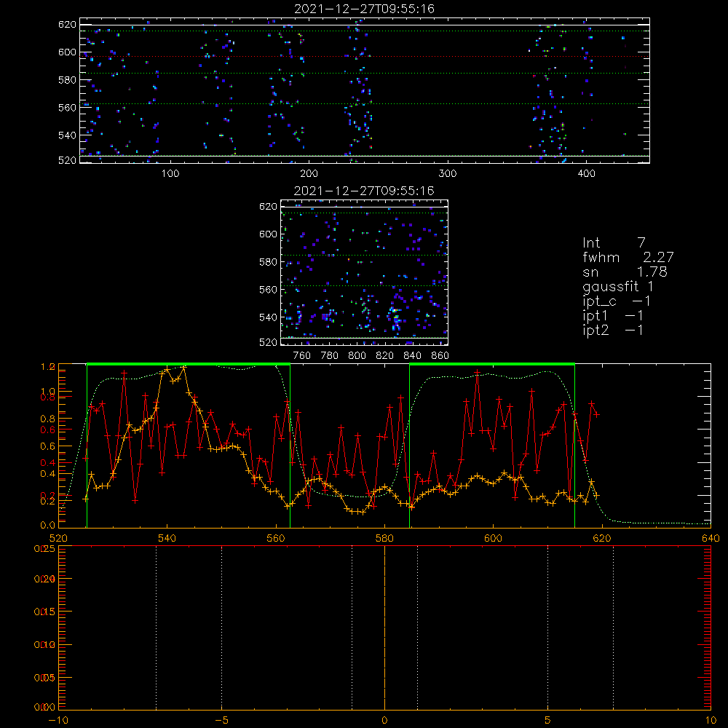728x728 pixels.
Task: Click x-axis label 580 on the profile plot
Action: (x=384, y=539)
